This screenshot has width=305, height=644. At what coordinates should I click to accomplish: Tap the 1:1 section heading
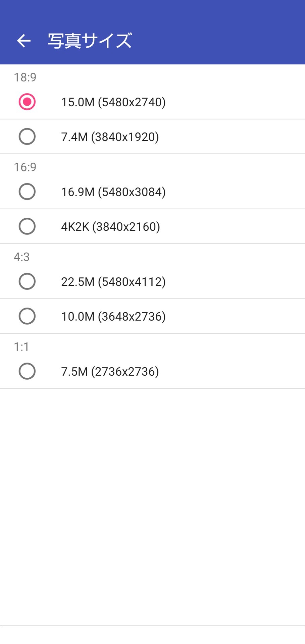click(x=21, y=347)
